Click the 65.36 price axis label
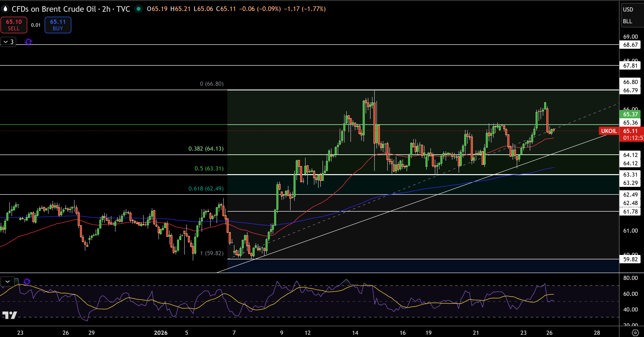644x337 pixels. point(630,122)
